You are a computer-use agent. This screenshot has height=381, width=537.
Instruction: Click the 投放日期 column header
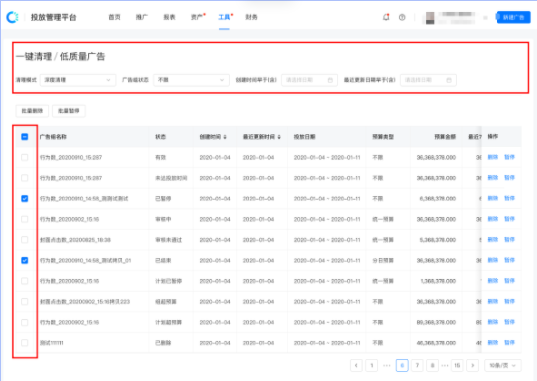[x=304, y=137]
